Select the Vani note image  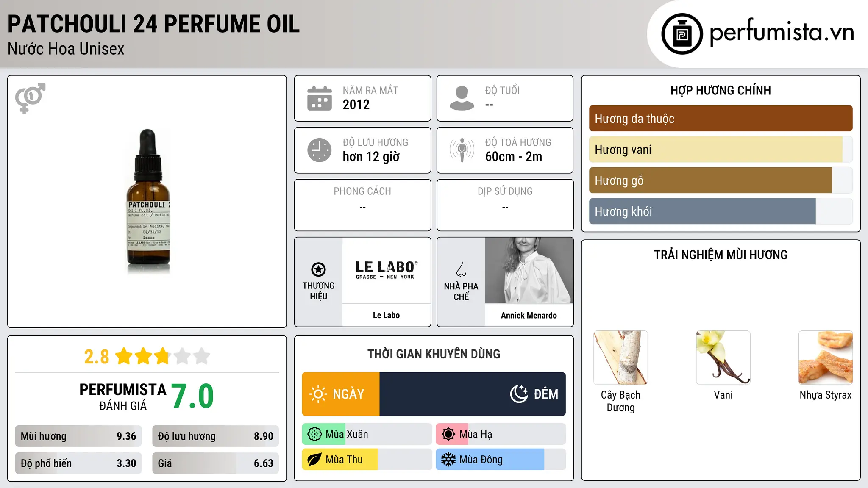coord(723,358)
